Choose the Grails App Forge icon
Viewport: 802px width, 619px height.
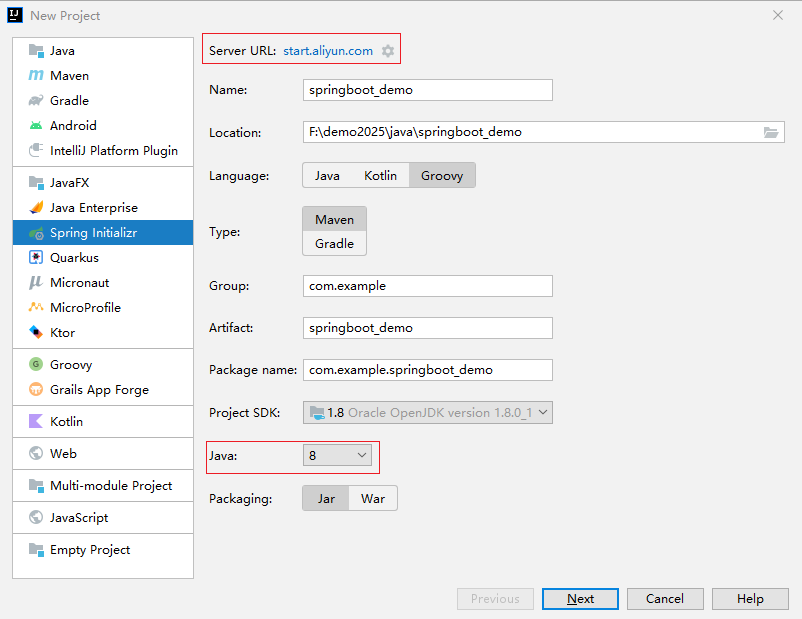tap(36, 390)
